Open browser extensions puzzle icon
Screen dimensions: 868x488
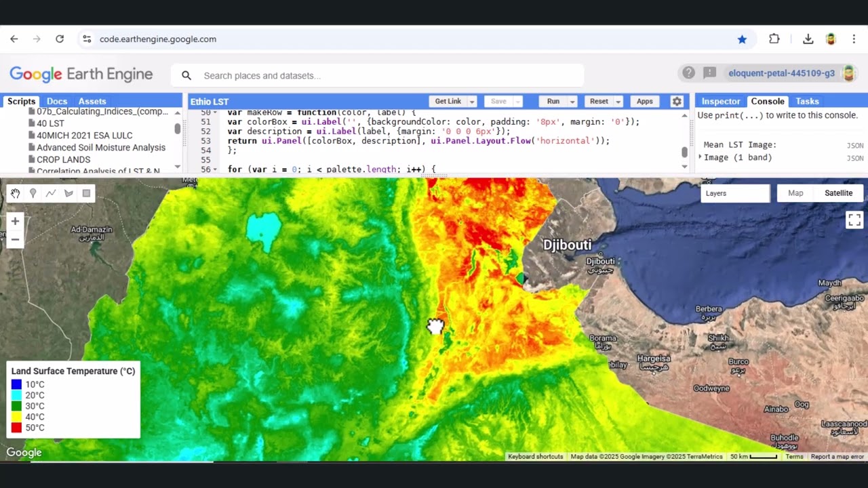774,39
